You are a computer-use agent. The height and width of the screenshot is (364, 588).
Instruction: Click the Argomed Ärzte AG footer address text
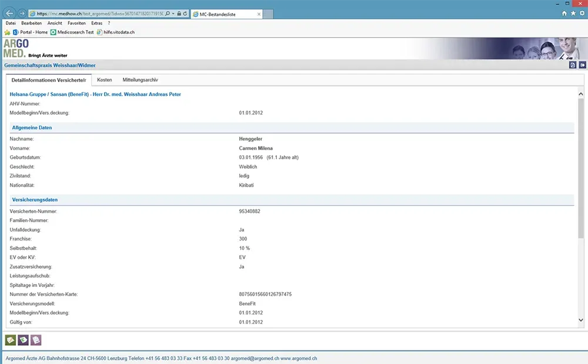click(161, 358)
